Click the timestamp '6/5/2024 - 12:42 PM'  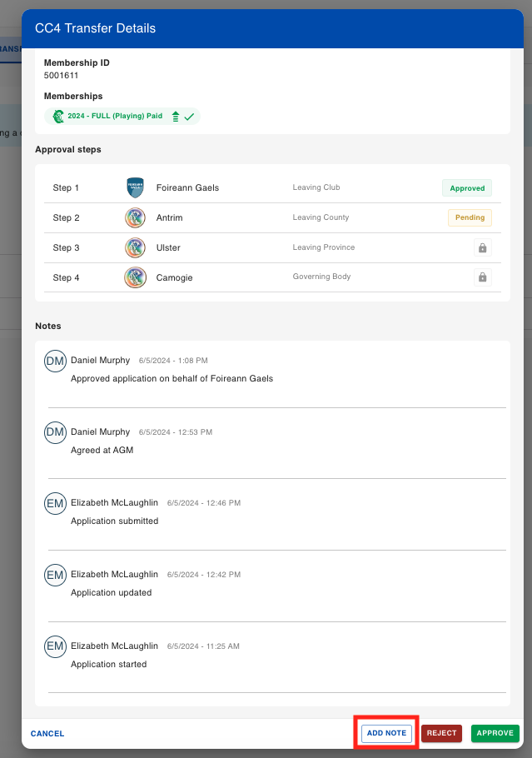pos(204,575)
